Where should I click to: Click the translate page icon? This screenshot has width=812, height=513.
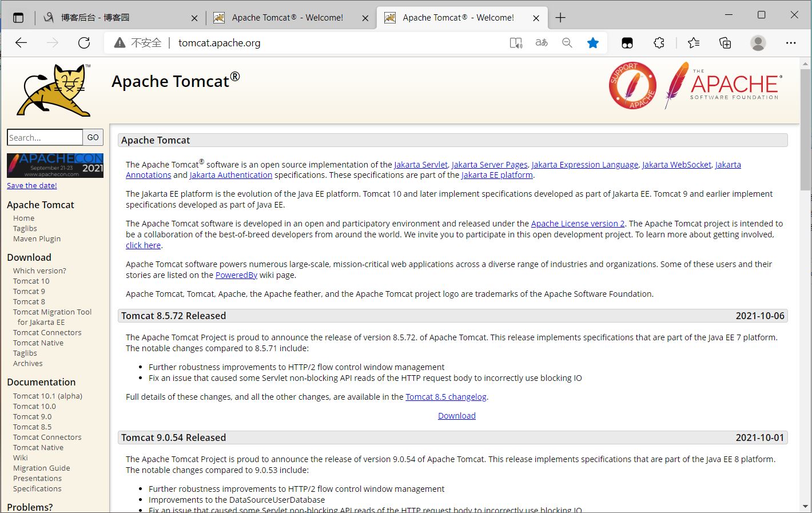click(x=542, y=43)
